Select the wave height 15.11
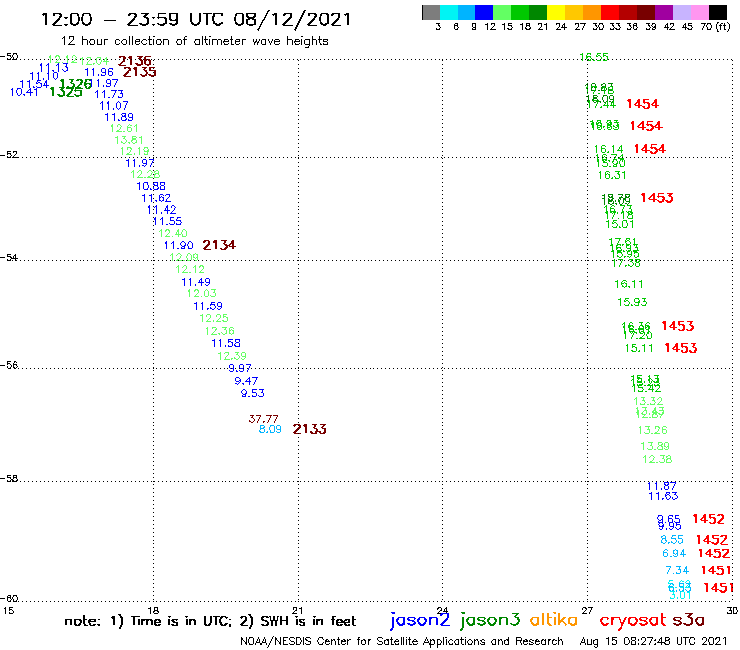The height and width of the screenshot is (650, 740). (639, 348)
